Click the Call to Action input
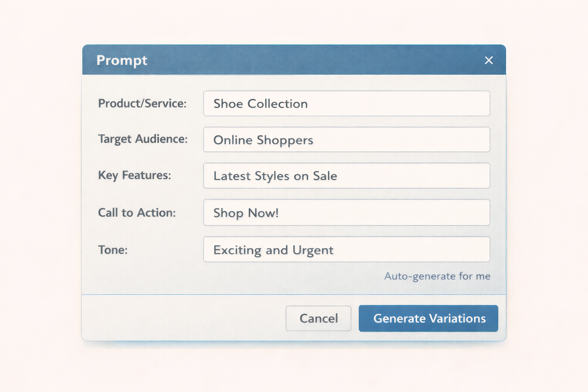This screenshot has width=588, height=392. click(346, 212)
